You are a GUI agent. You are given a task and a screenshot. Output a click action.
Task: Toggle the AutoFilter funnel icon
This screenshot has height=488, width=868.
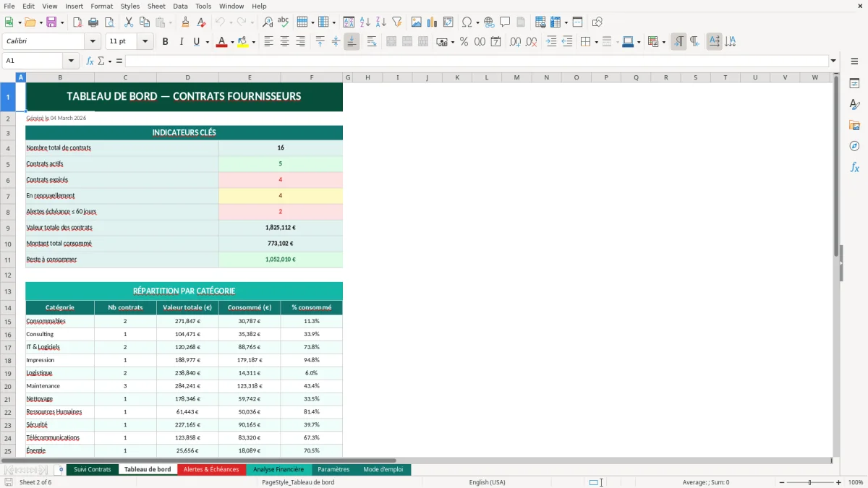point(396,22)
